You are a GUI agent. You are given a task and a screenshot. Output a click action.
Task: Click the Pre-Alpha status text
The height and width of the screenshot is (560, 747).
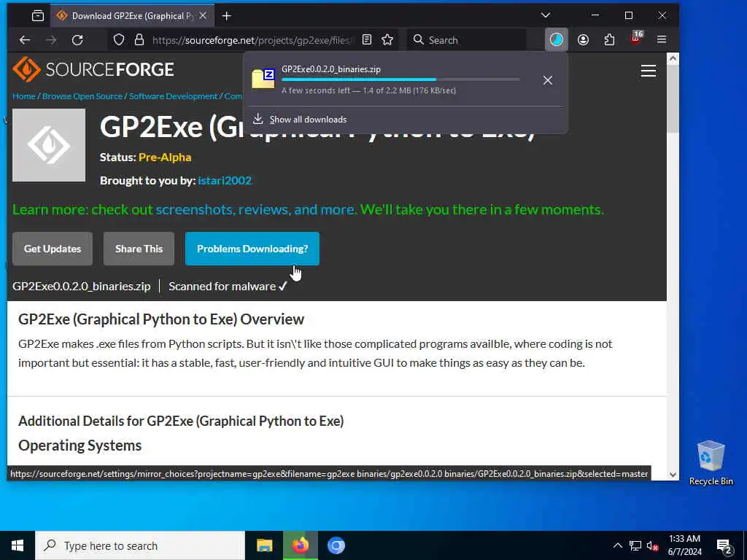pos(165,157)
